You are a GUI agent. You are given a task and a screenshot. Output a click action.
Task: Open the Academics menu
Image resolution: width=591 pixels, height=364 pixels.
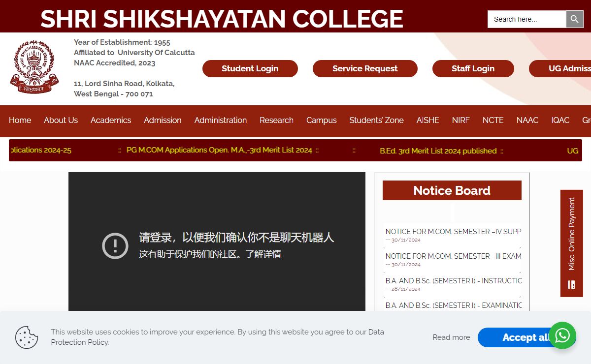click(x=111, y=120)
